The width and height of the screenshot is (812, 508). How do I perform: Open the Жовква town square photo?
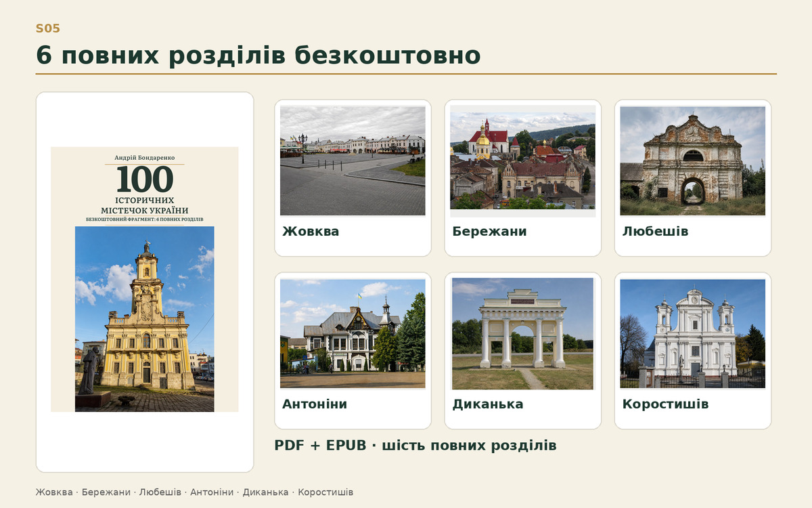353,161
